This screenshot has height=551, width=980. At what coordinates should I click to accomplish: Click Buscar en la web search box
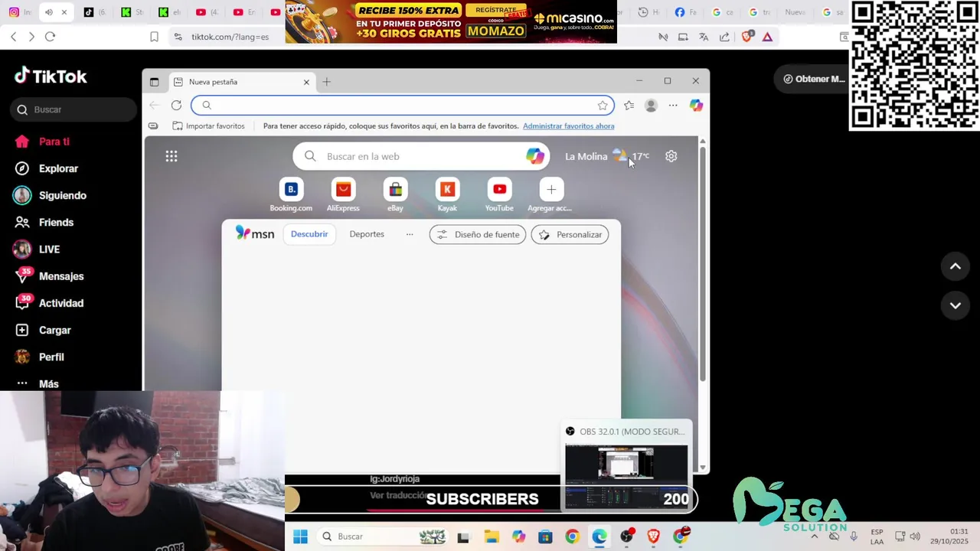tap(420, 156)
